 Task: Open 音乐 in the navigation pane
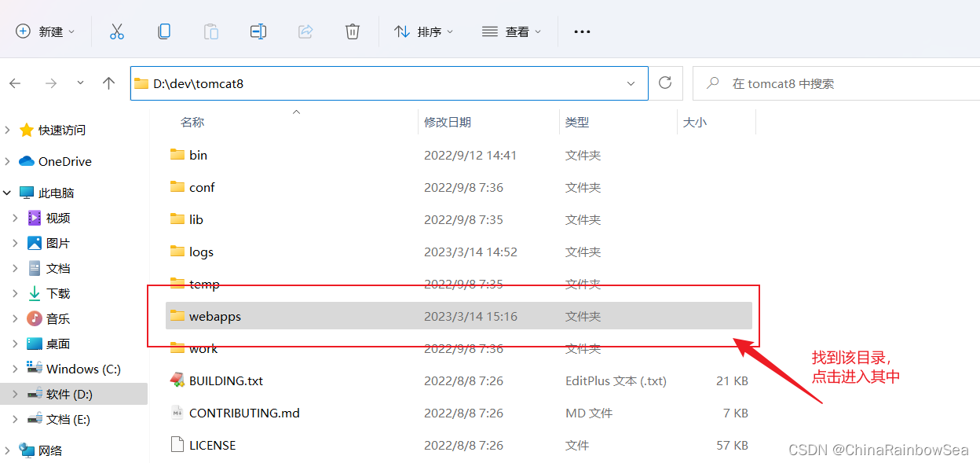[58, 318]
